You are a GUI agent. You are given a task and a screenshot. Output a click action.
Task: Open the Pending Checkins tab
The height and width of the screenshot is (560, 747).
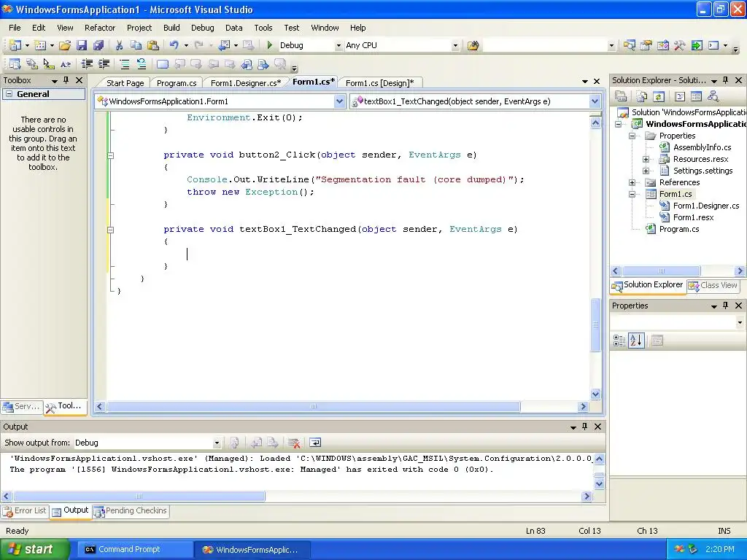click(131, 510)
